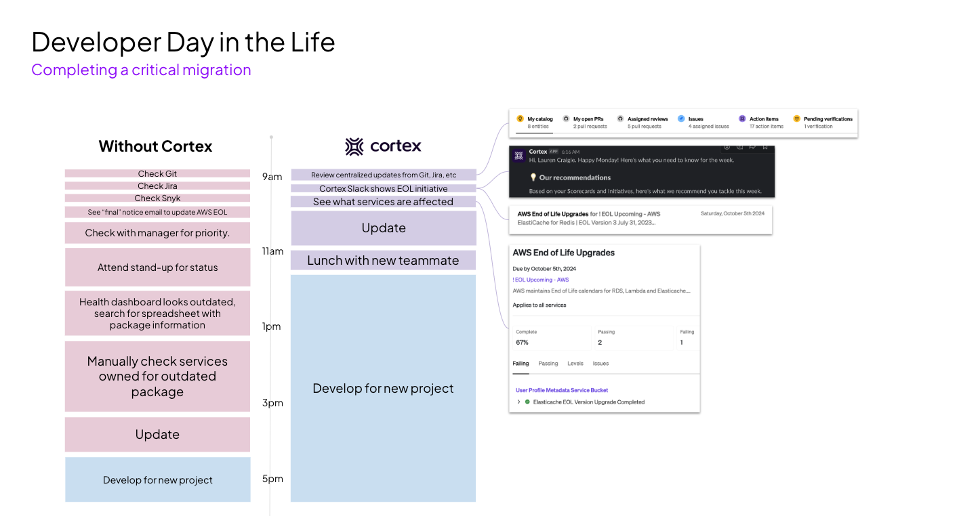Click the GitHub icon beside Assigned reviews
This screenshot has width=980, height=516.
click(620, 119)
